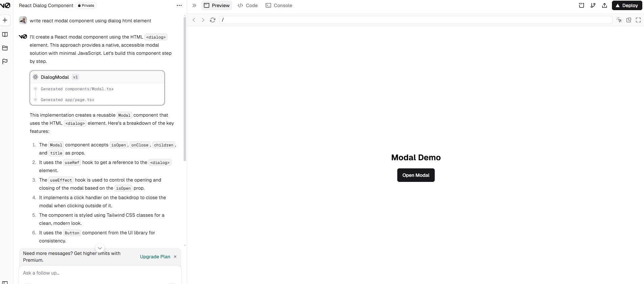
Task: Enter fullscreen preview mode
Action: [638, 20]
